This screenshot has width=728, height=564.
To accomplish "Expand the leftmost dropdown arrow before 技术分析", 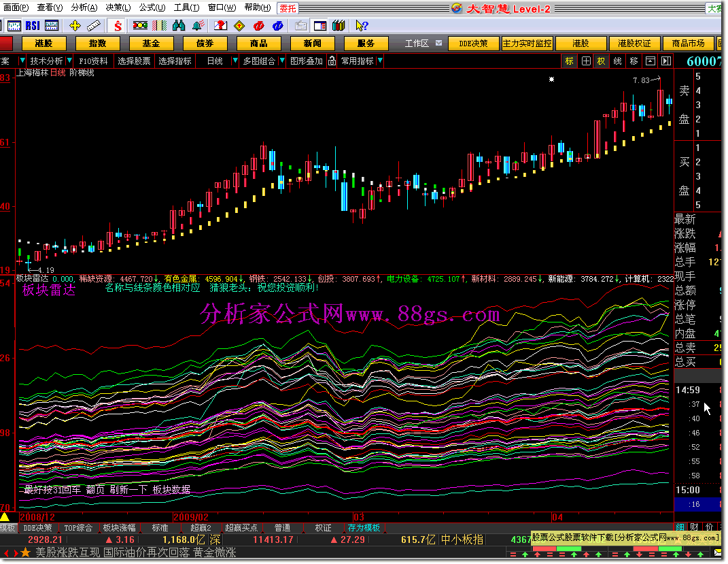I will (22, 61).
